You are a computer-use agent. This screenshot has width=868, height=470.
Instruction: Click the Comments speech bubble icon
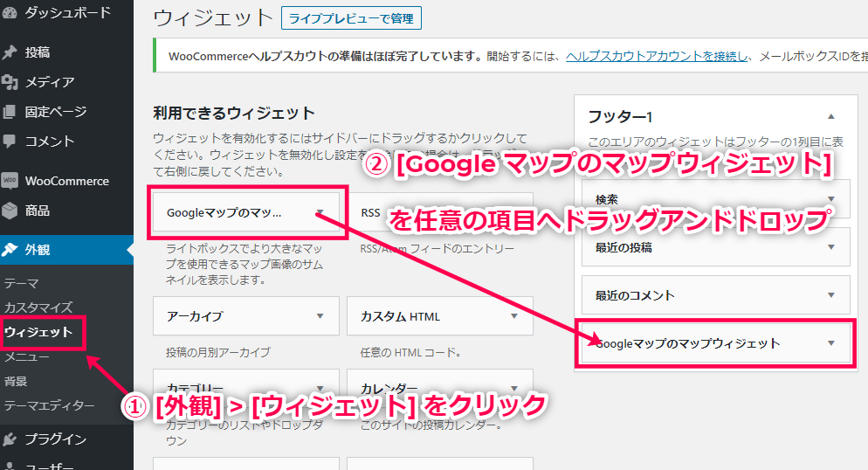pyautogui.click(x=10, y=142)
